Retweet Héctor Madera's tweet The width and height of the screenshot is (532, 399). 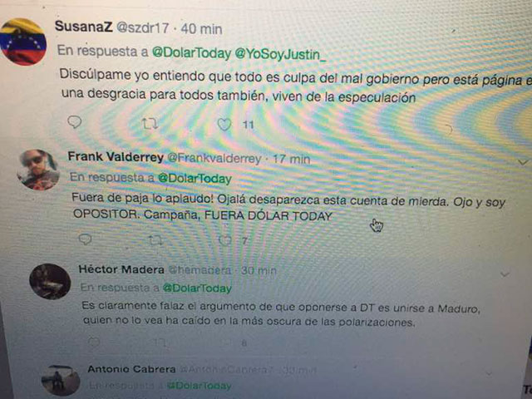(160, 342)
